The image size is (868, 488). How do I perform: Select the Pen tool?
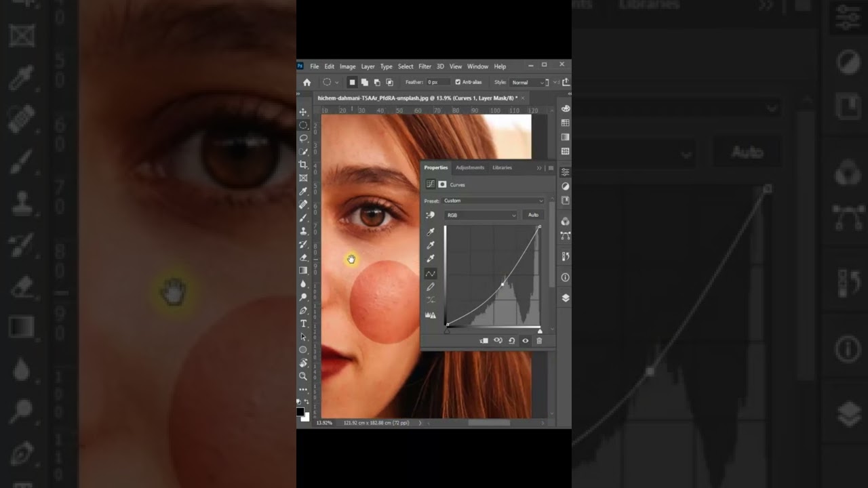pyautogui.click(x=303, y=310)
